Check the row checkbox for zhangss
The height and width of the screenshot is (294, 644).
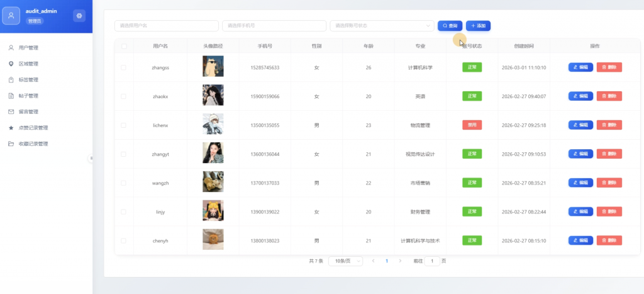tap(124, 67)
